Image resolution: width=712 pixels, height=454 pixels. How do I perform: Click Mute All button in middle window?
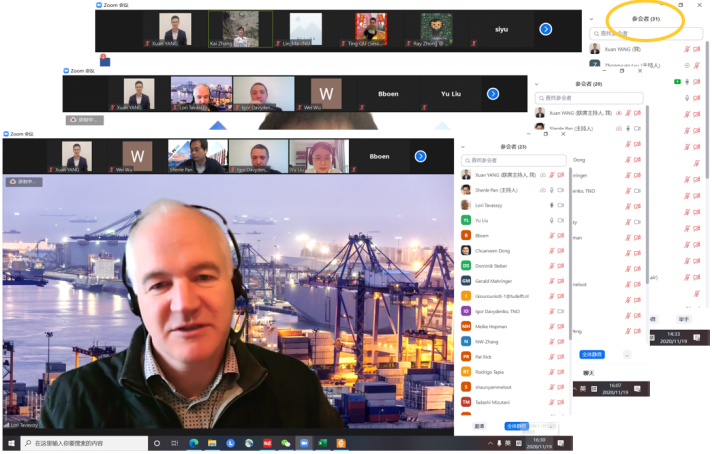(x=592, y=354)
